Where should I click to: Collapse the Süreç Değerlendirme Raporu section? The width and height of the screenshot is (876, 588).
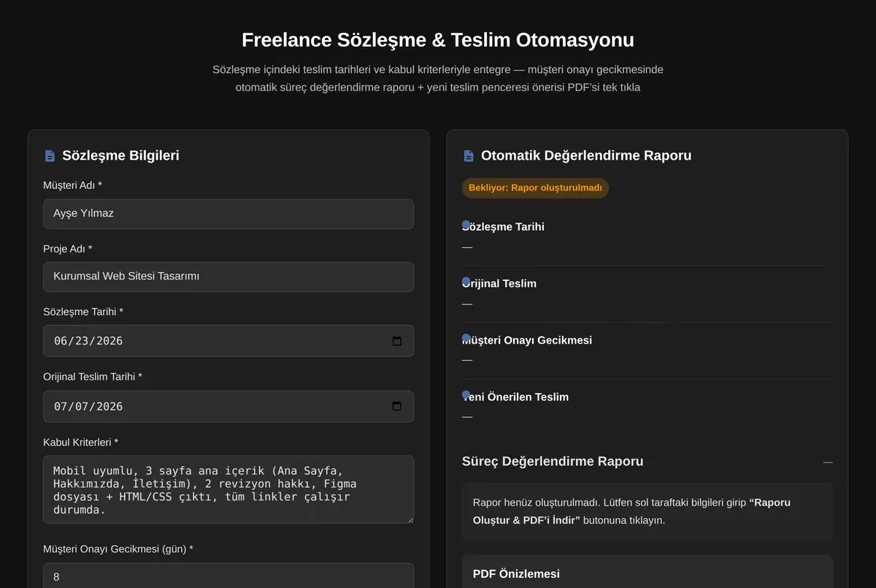pyautogui.click(x=828, y=462)
